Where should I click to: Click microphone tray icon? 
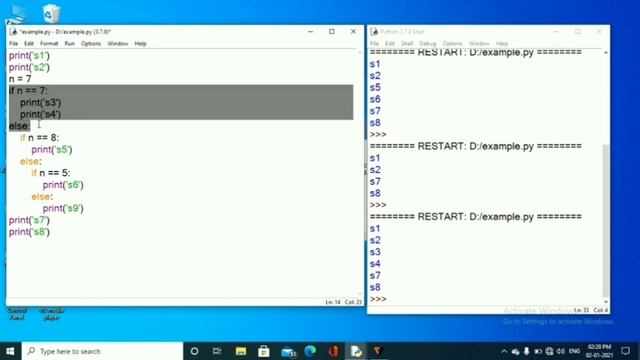527,351
